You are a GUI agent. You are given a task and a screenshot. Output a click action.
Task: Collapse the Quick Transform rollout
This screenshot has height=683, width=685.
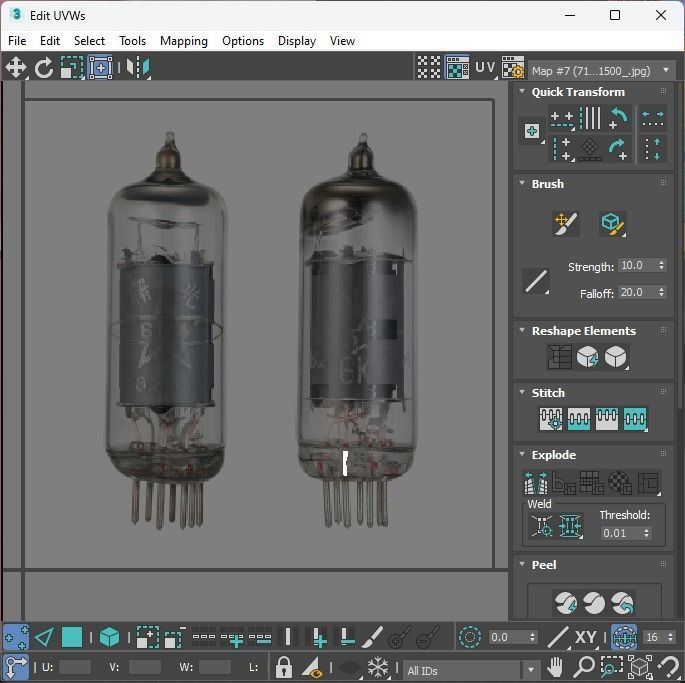(522, 91)
